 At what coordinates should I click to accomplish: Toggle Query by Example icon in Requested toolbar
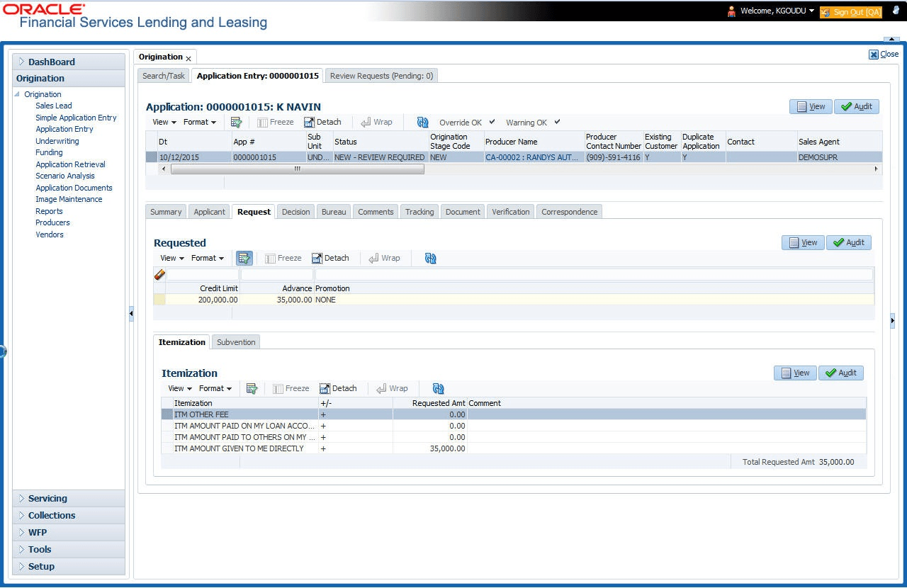coord(244,258)
